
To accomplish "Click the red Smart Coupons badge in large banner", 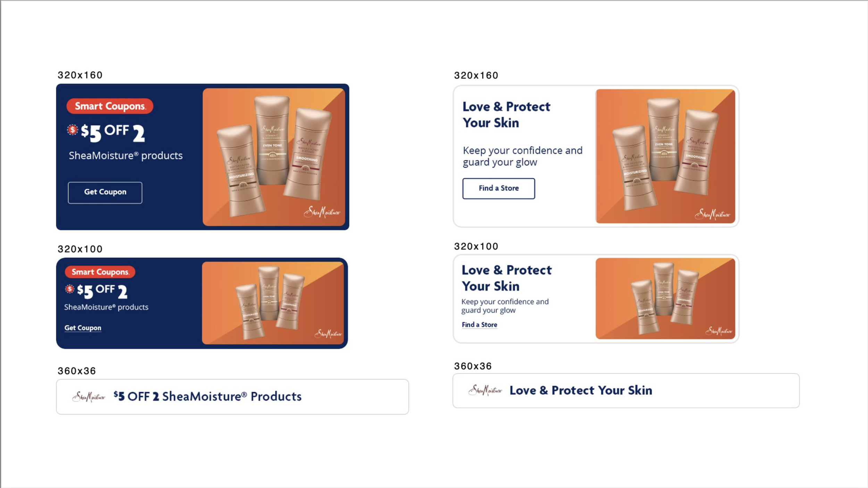I will click(110, 106).
